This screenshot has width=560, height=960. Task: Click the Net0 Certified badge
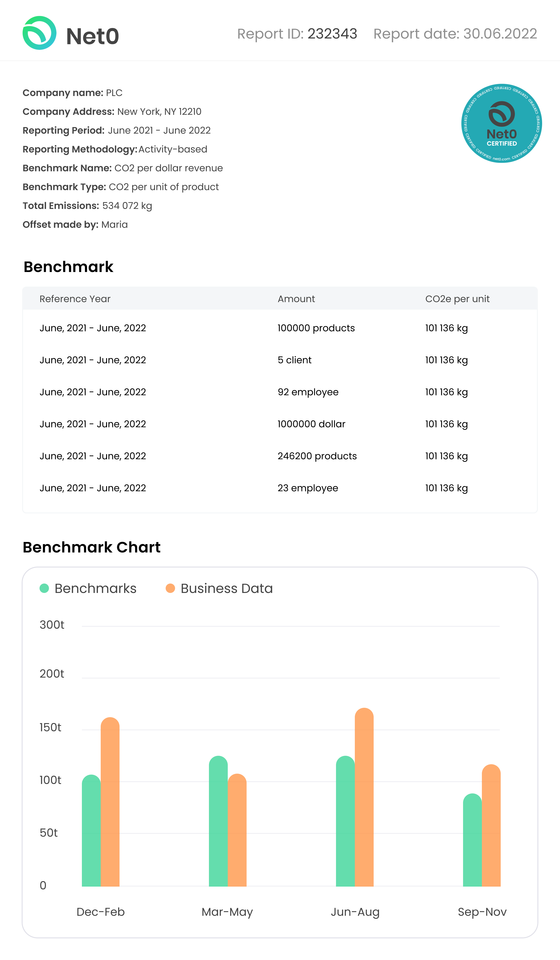[501, 123]
